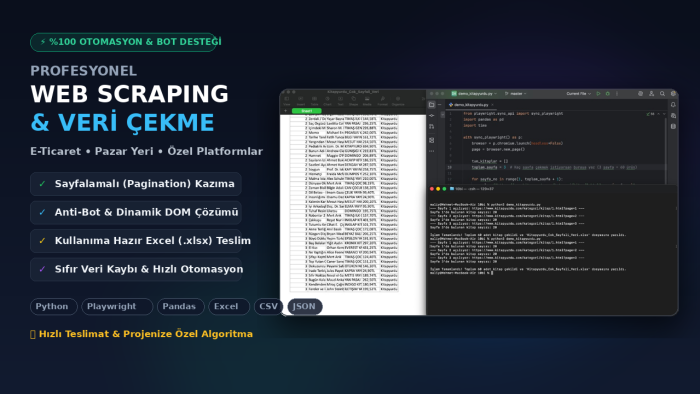This screenshot has height=394, width=700.
Task: Click the Numbers window title Kitapyurdu_Cok_Sayfali_Veri
Action: point(353,92)
